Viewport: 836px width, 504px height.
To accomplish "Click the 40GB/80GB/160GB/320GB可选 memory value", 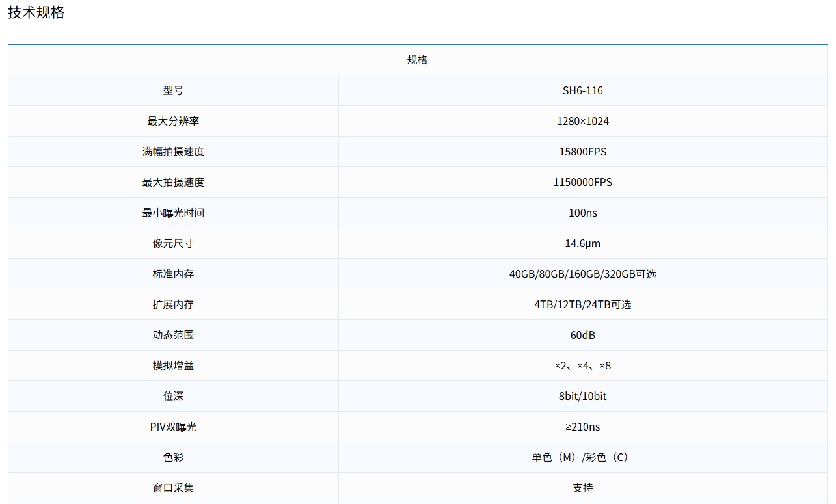I will click(x=582, y=274).
